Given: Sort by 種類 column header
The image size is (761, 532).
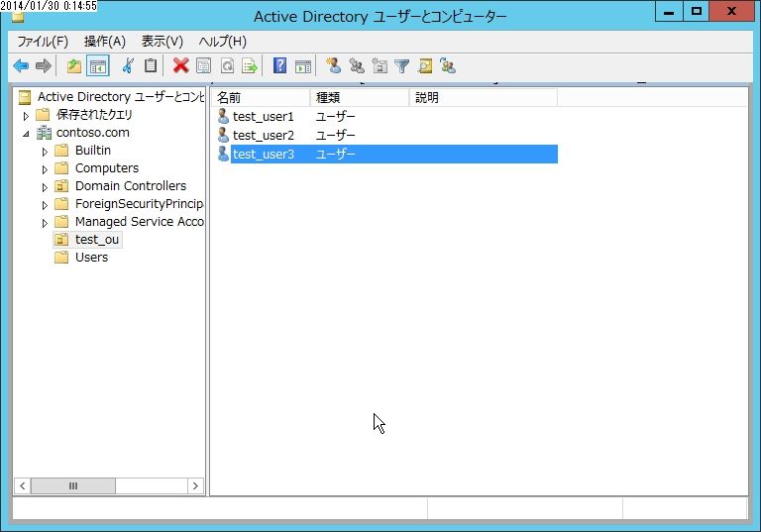Looking at the screenshot, I should pos(360,97).
